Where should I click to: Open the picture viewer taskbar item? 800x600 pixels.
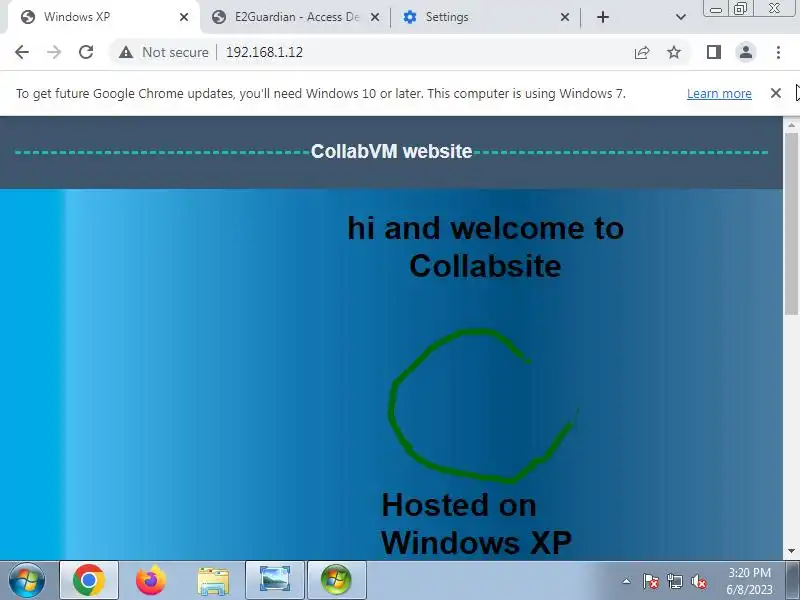tap(275, 580)
